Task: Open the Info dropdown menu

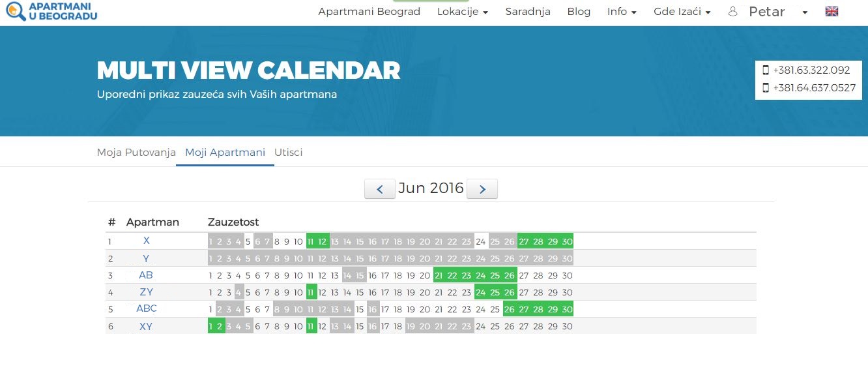Action: pos(621,12)
